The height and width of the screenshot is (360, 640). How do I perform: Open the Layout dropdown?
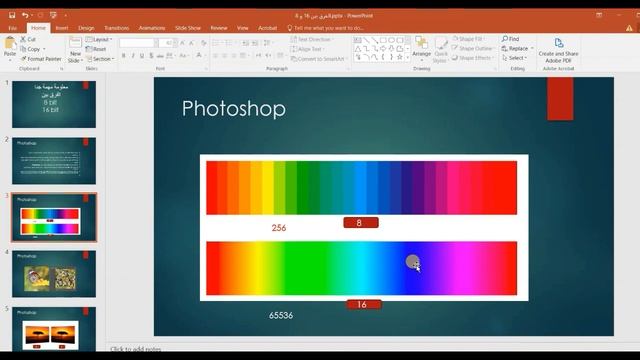point(99,39)
